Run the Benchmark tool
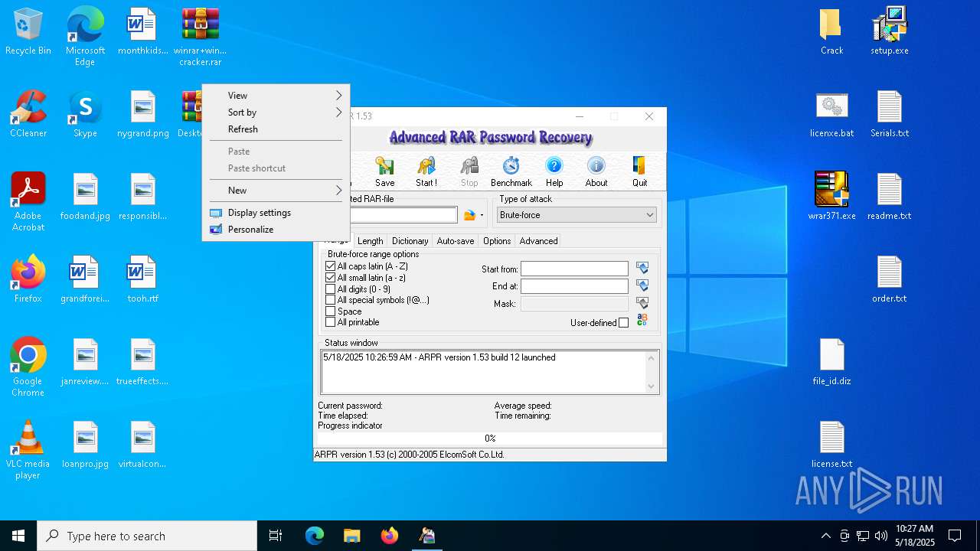980x551 pixels. (x=511, y=172)
